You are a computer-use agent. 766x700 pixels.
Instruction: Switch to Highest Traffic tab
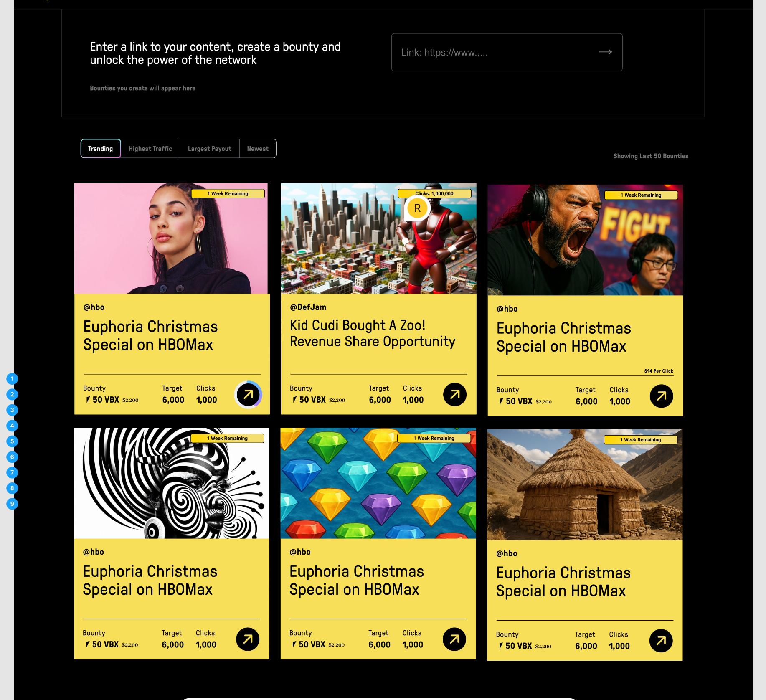coord(150,149)
